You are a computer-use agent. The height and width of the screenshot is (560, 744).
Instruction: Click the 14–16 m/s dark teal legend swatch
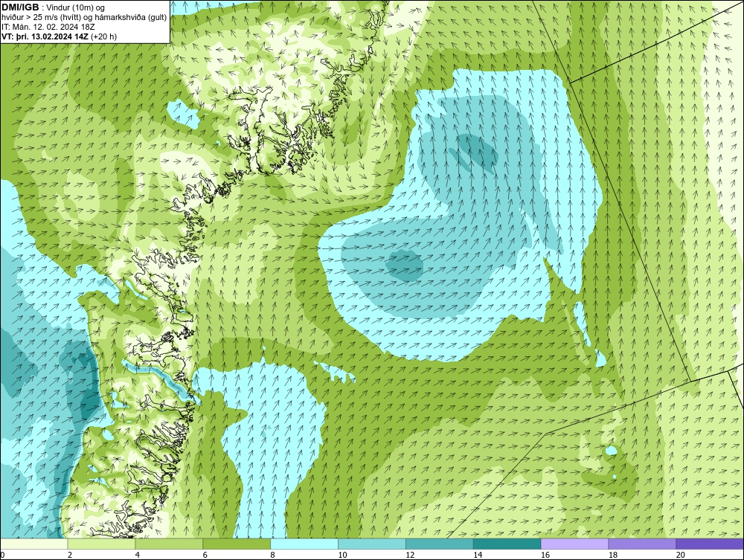pyautogui.click(x=507, y=544)
